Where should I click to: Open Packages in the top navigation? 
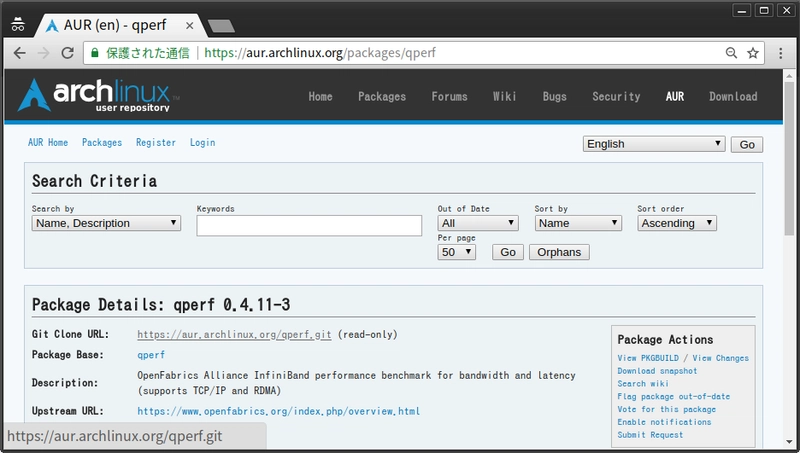point(382,96)
